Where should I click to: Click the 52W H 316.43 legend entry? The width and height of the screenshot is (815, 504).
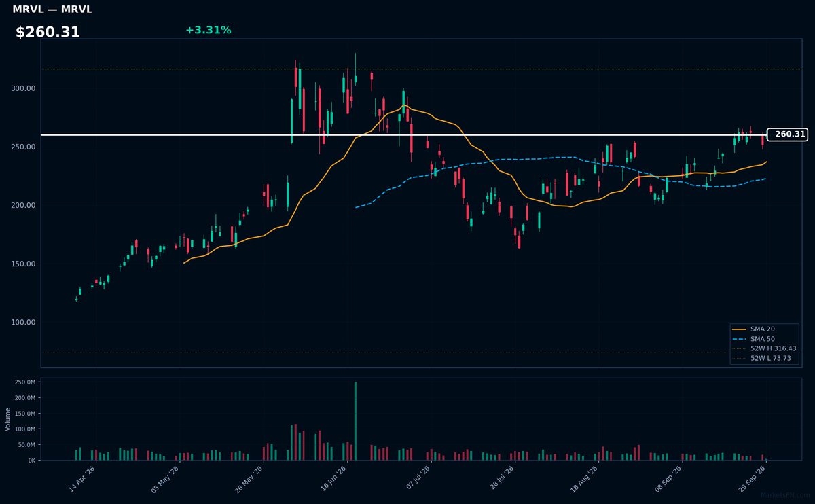tap(765, 348)
